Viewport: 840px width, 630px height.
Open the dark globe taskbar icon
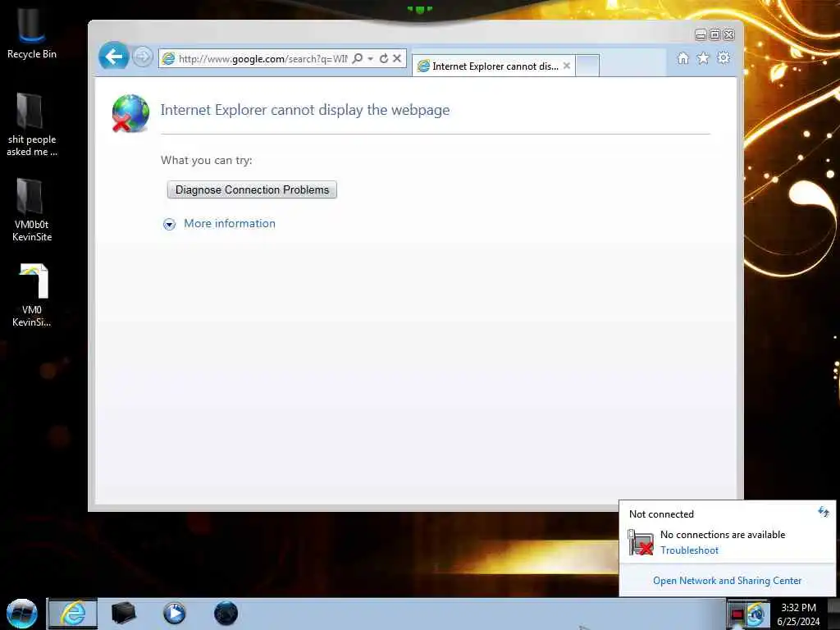click(x=226, y=614)
